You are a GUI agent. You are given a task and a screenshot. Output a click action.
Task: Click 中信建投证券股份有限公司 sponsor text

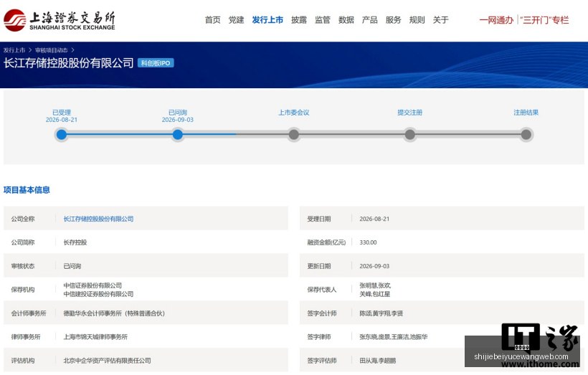99,294
